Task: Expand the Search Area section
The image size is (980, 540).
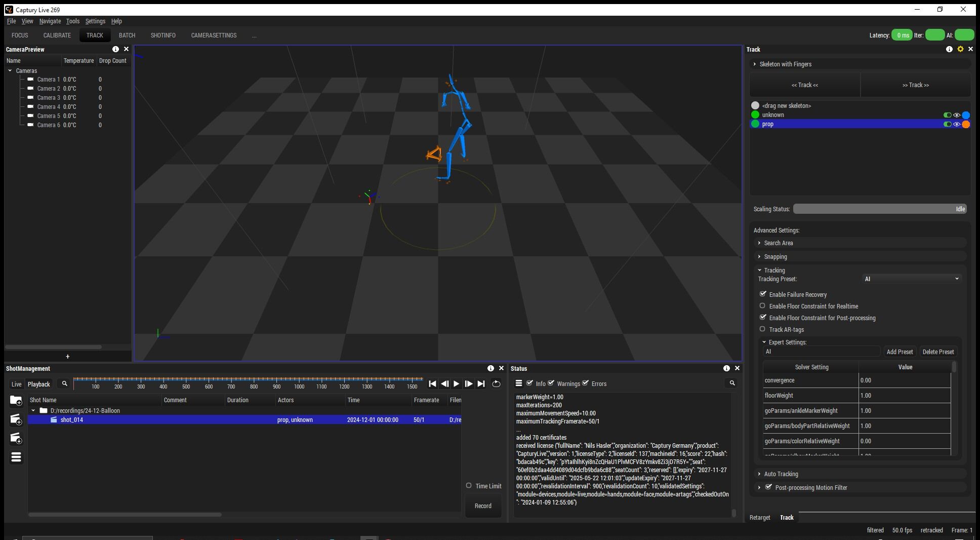Action: 778,243
